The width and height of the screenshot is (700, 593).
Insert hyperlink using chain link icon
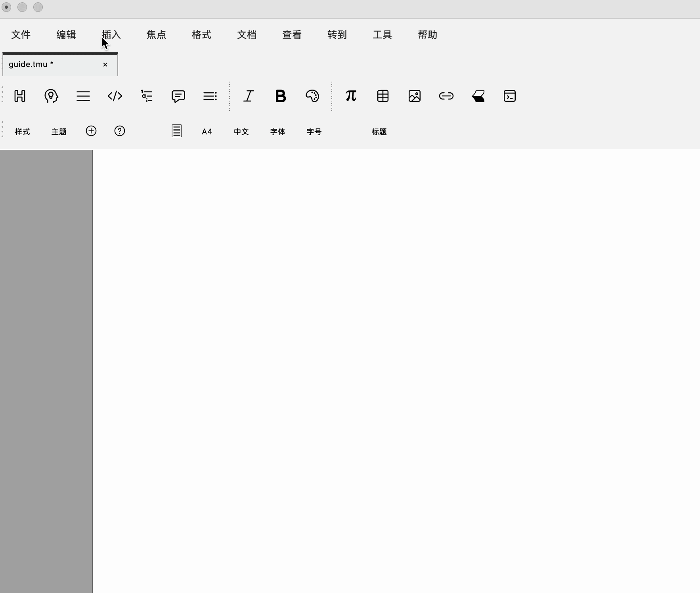[x=446, y=96]
